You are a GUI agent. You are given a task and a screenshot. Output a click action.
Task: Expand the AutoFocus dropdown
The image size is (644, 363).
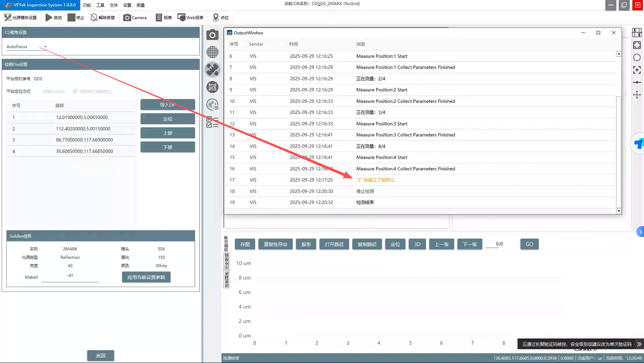pyautogui.click(x=45, y=47)
